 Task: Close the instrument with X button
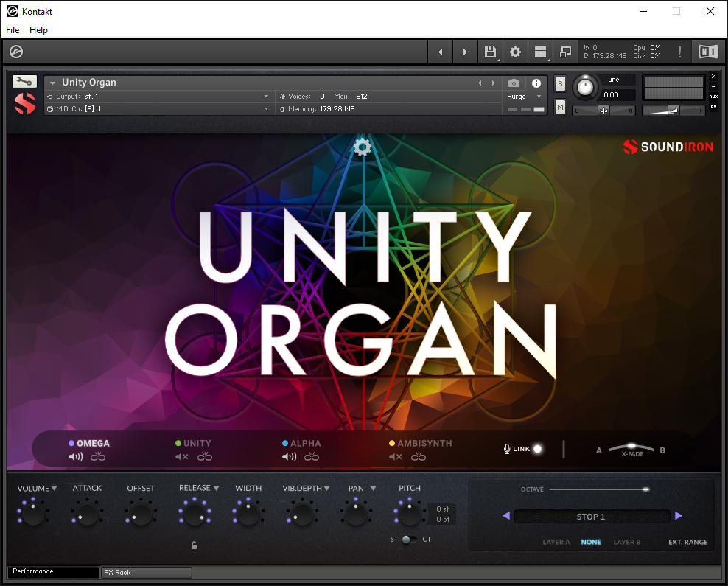click(713, 76)
